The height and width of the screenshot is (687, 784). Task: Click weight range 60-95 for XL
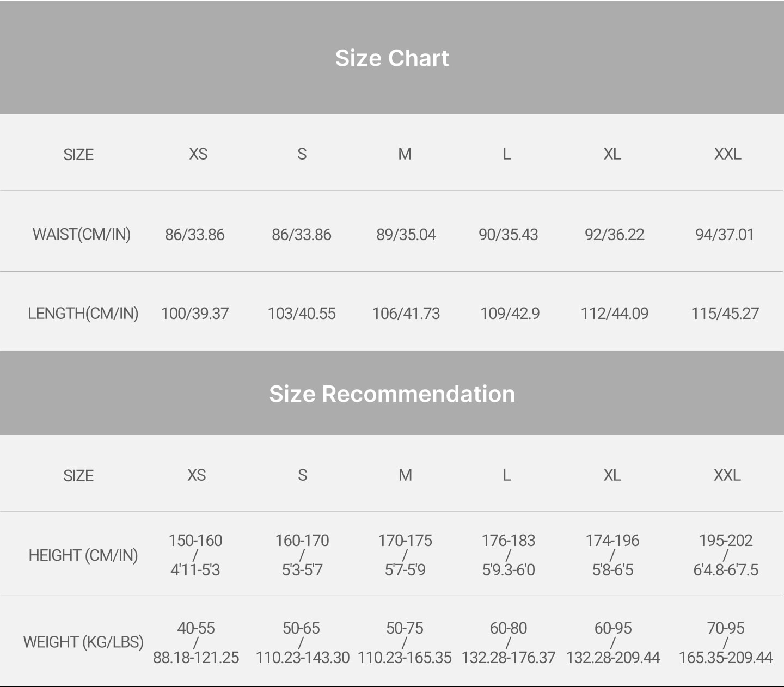(613, 628)
